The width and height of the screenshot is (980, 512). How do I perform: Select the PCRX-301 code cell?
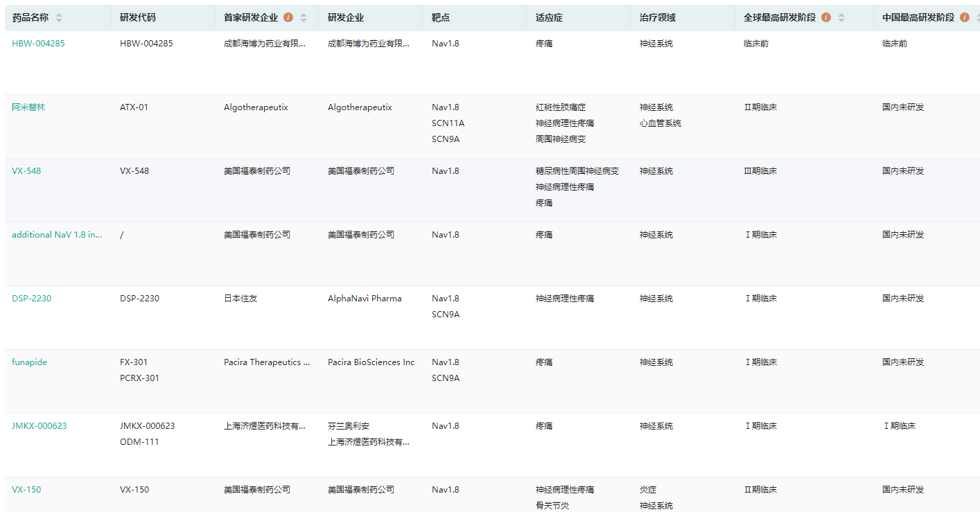click(x=139, y=378)
